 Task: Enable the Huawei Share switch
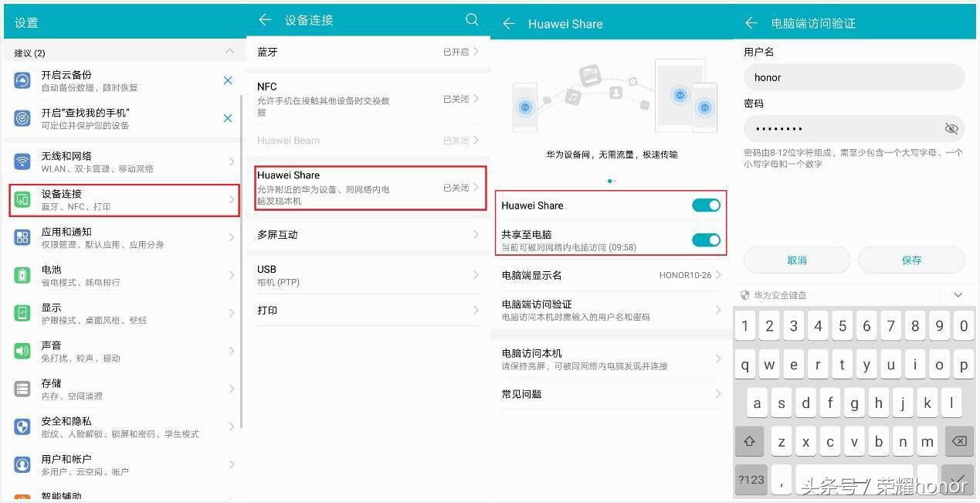tap(705, 205)
